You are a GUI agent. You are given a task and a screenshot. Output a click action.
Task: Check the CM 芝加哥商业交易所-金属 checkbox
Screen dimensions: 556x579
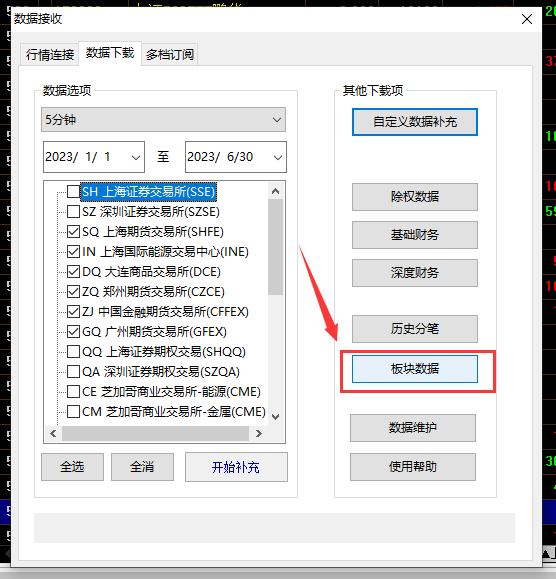pos(73,411)
